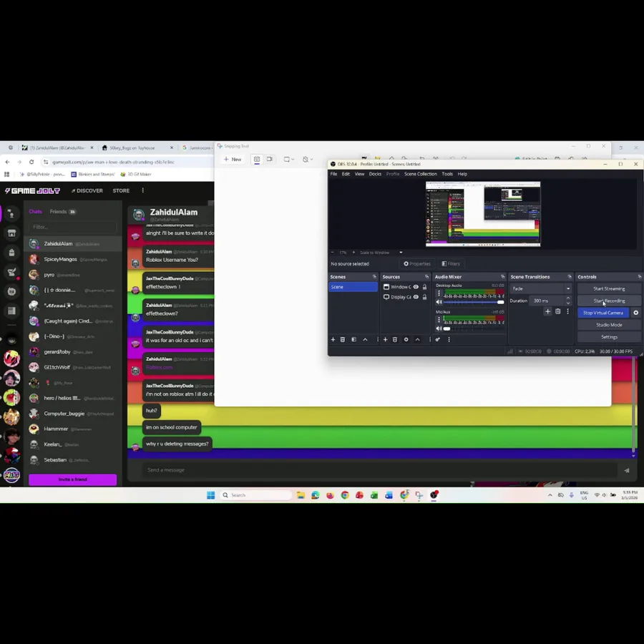Open OBS File menu
644x644 pixels.
(333, 174)
